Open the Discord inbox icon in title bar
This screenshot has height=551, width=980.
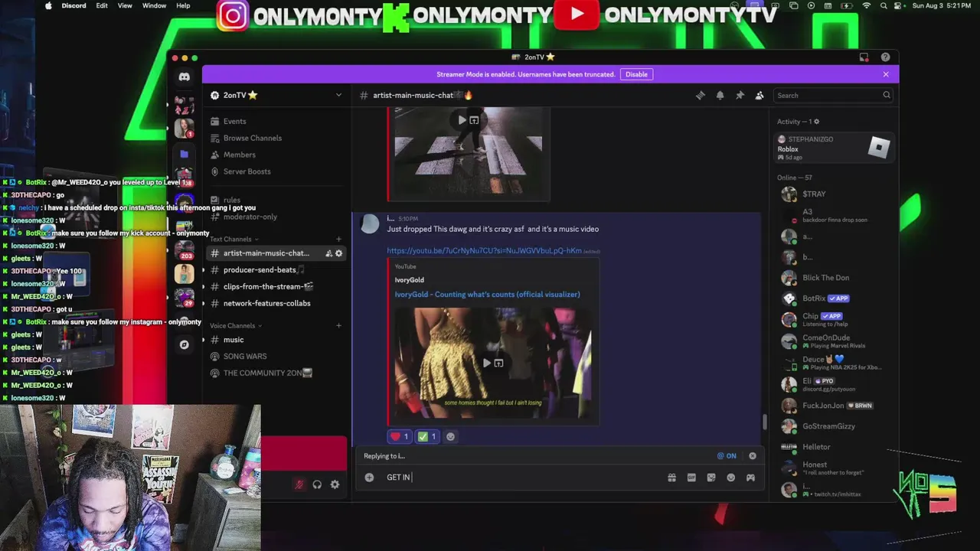point(864,57)
